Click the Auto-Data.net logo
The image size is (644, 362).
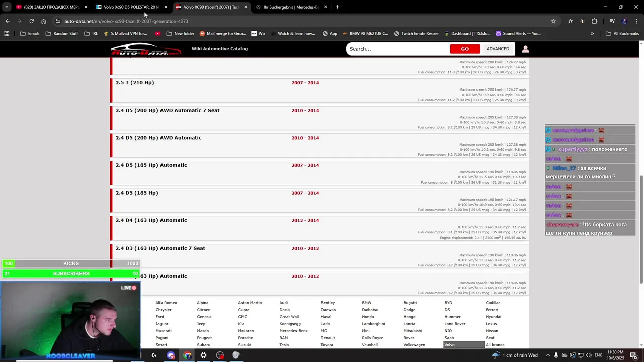click(x=146, y=49)
